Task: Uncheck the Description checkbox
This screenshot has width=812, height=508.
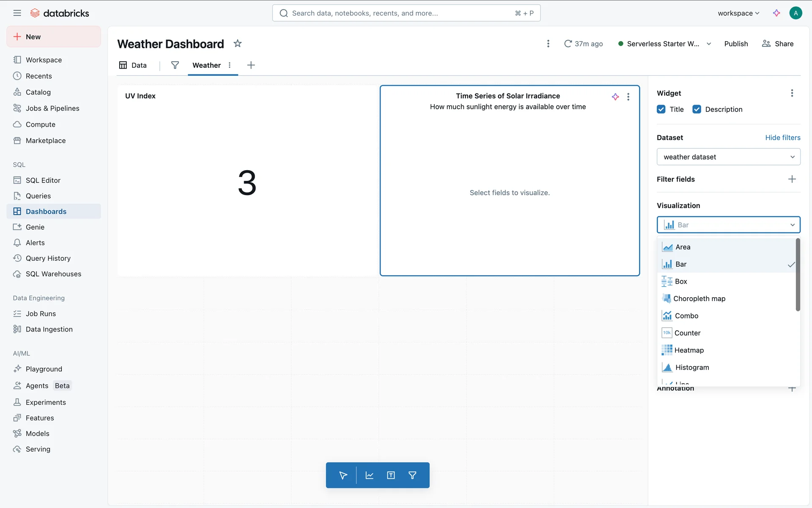Action: pyautogui.click(x=697, y=109)
